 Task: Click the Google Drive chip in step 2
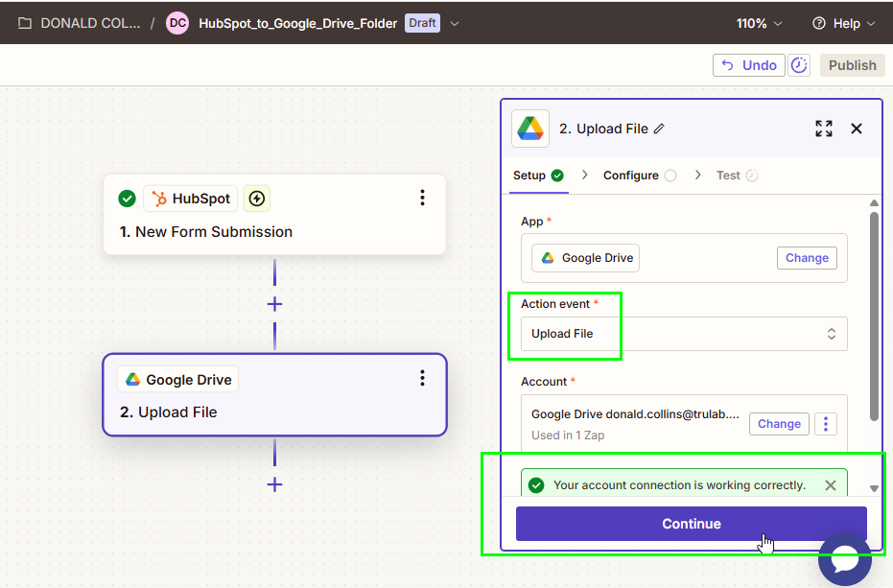(x=178, y=380)
